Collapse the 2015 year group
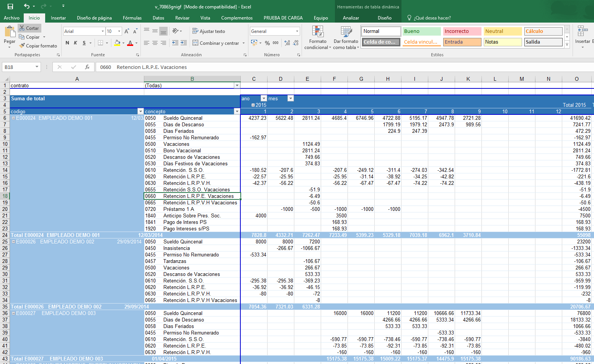Viewport: 594px width, 364px height. tap(253, 105)
